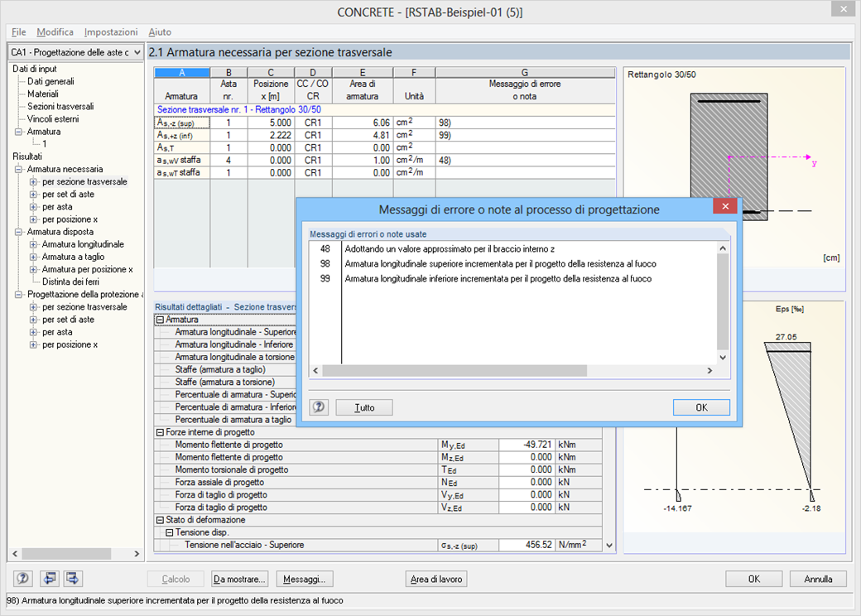Screen dimensions: 861x616
Task: Expand 'per sezione trasversale' under Armatura necessaria
Action: coord(33,181)
